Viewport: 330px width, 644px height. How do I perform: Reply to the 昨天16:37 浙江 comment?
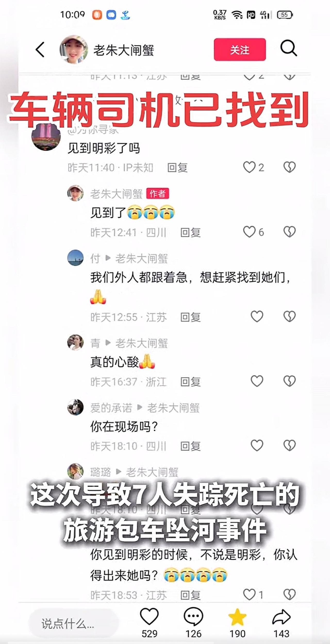click(191, 381)
